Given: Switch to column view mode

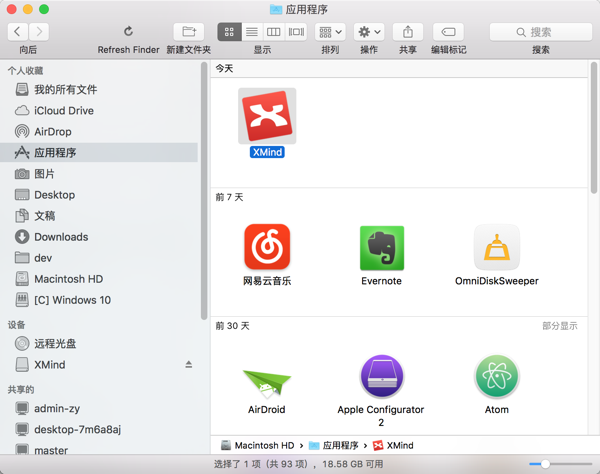Looking at the screenshot, I should pyautogui.click(x=273, y=32).
